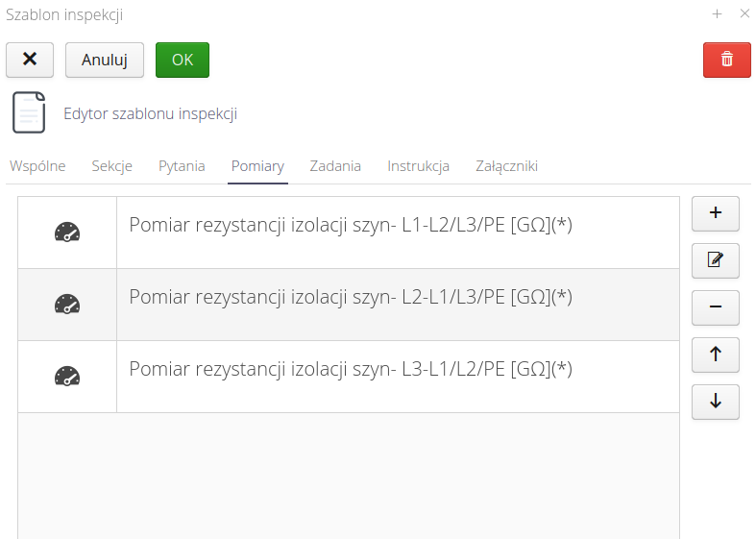
Task: Move measurement down with down arrow
Action: [715, 402]
